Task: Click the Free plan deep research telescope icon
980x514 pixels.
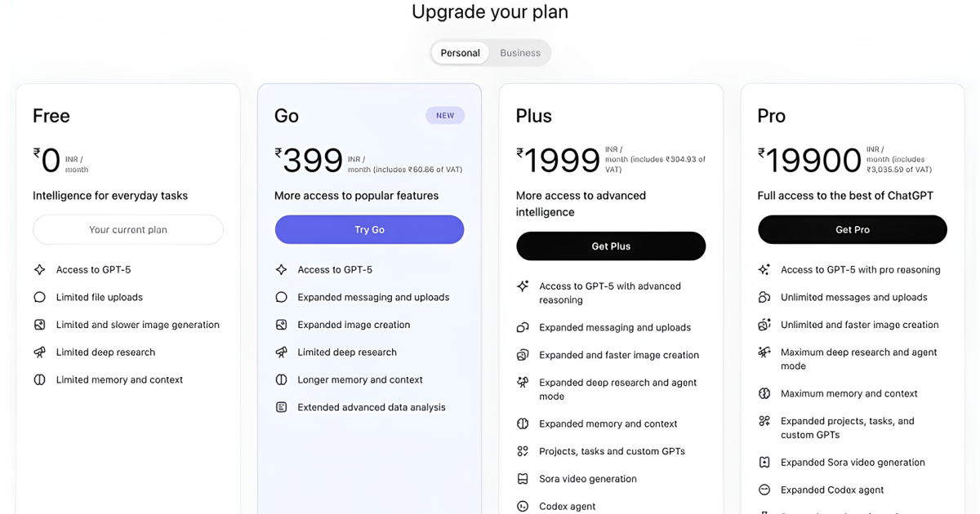Action: click(39, 352)
